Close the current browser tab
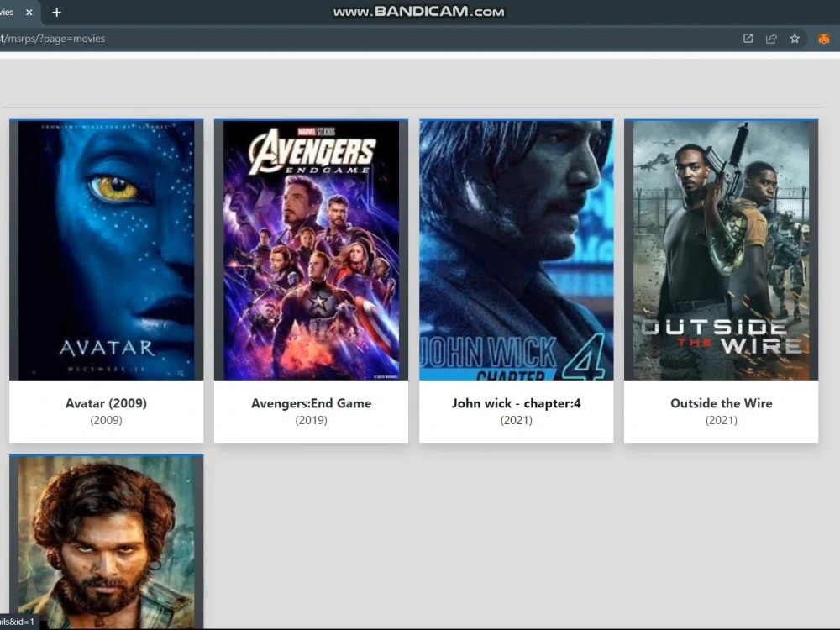 [29, 13]
